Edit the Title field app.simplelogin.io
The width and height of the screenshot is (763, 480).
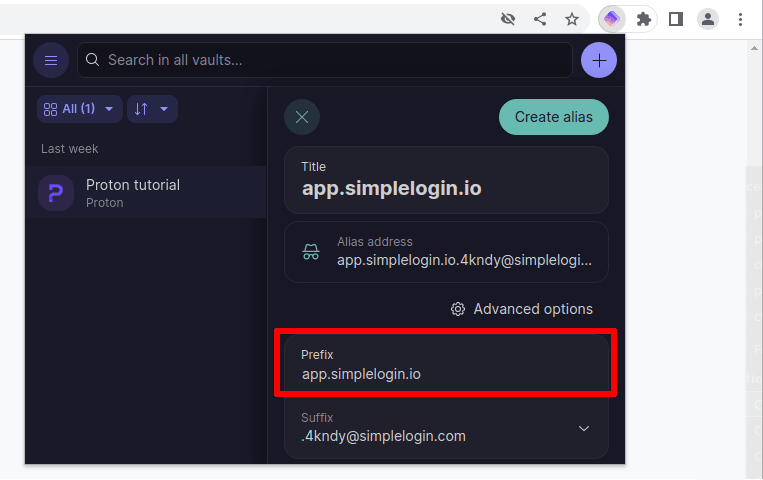coord(446,180)
